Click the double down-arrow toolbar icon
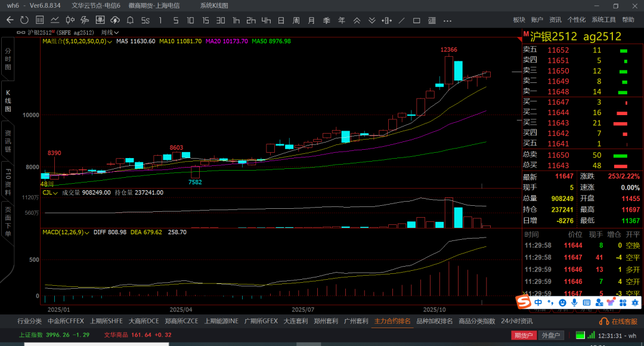Viewport: 644px width, 346px height. click(x=371, y=20)
